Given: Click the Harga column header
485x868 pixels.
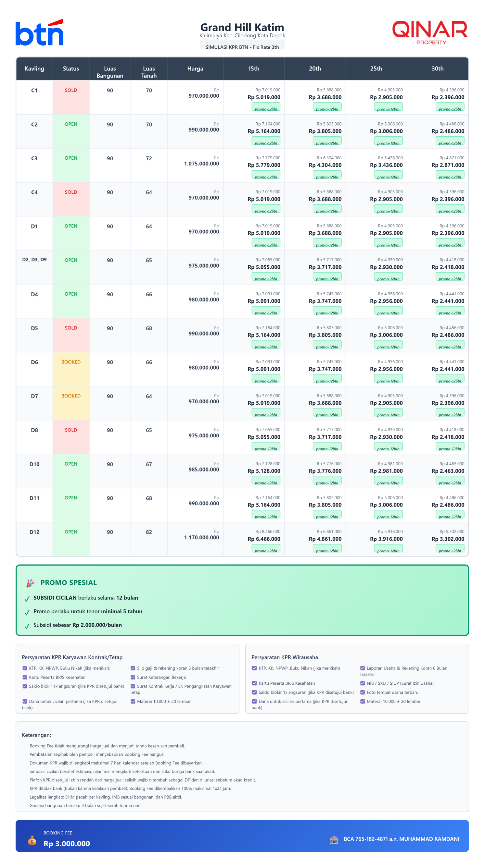Looking at the screenshot, I should point(195,69).
